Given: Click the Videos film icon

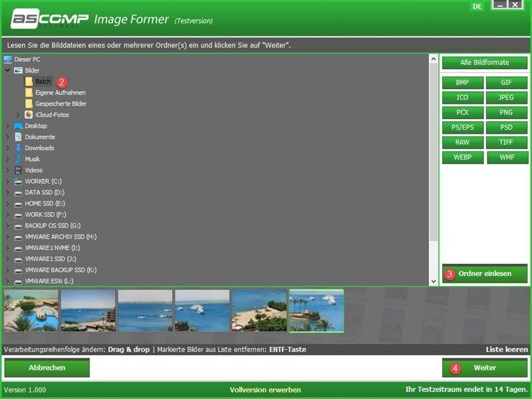Looking at the screenshot, I should click(18, 170).
